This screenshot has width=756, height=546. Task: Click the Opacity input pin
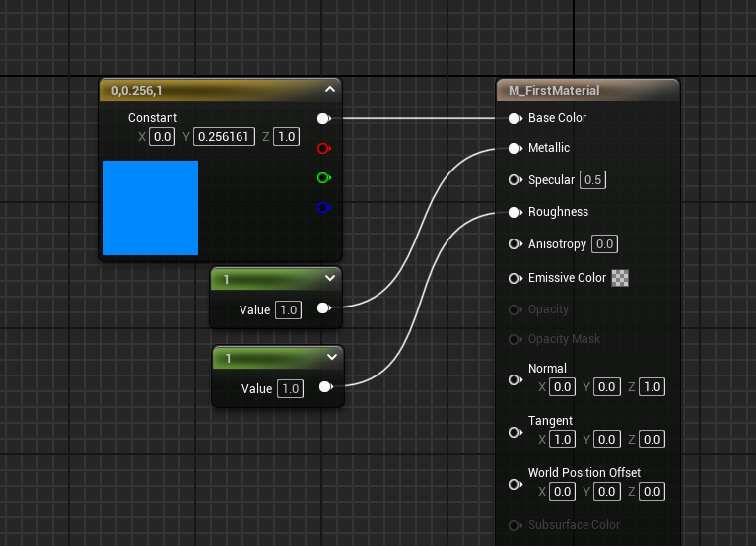515,309
